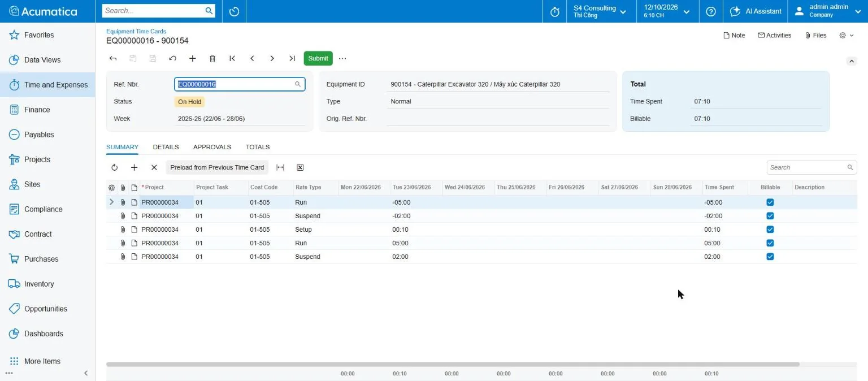Open more actions ellipsis in toolbar
Viewport: 868px width, 381px height.
click(342, 58)
